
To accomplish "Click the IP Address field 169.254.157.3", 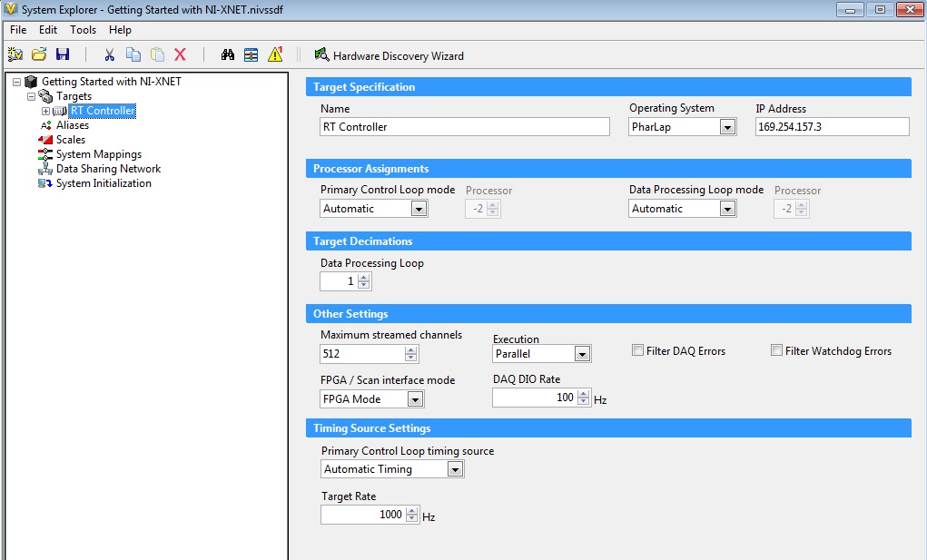I will point(833,127).
